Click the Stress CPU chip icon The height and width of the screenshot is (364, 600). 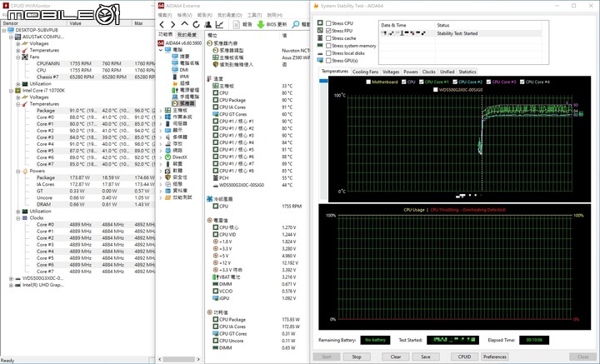pyautogui.click(x=320, y=23)
